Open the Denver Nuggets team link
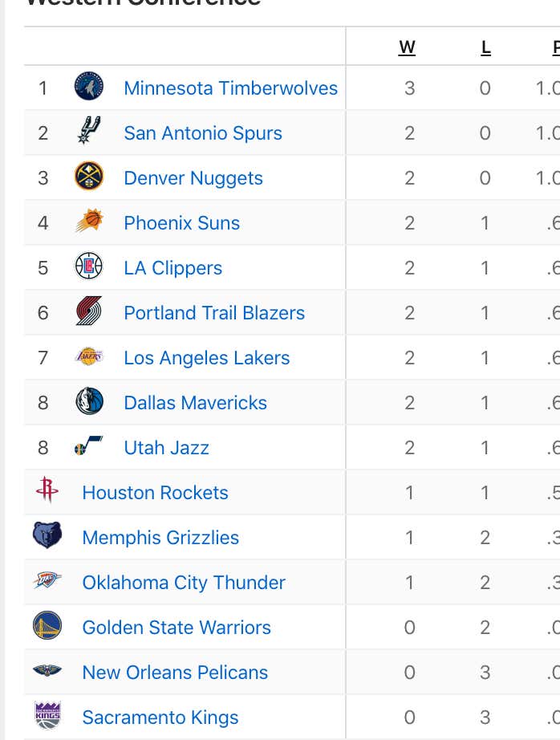This screenshot has width=560, height=740. (193, 178)
